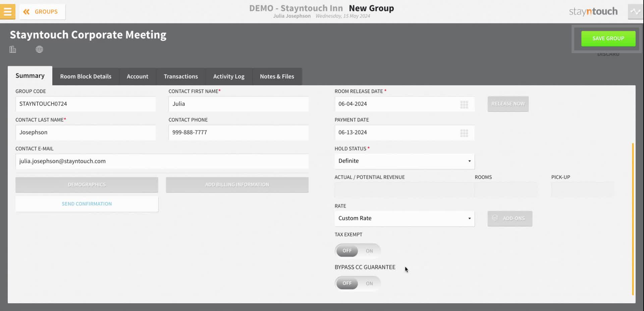This screenshot has width=644, height=311.
Task: Click the Payment Date field
Action: (405, 133)
